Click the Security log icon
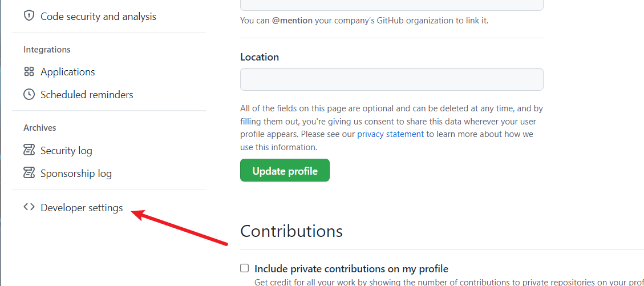 click(29, 151)
